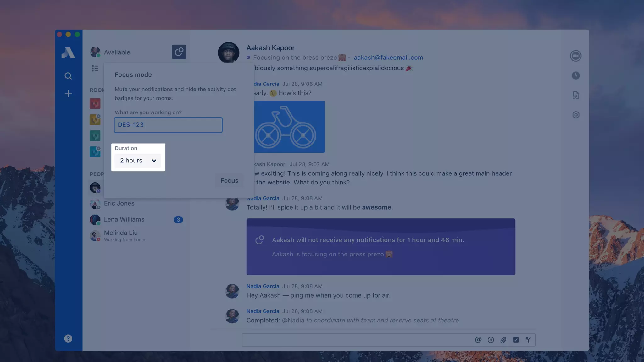Click the task checkbox icon in composer

click(516, 340)
